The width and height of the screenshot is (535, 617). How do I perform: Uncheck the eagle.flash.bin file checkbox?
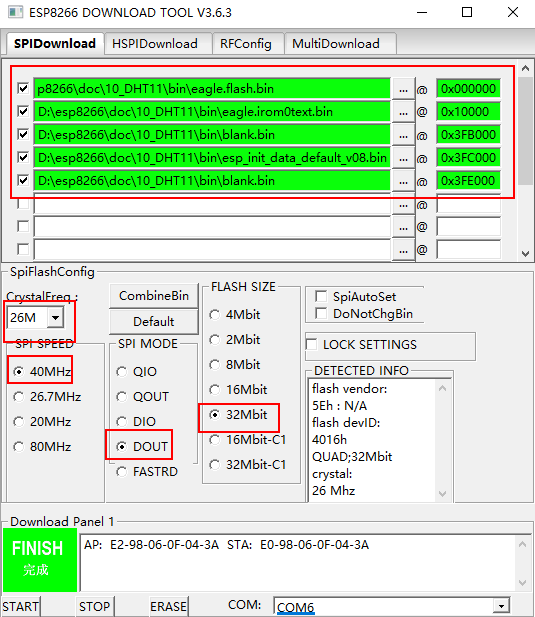click(x=23, y=88)
